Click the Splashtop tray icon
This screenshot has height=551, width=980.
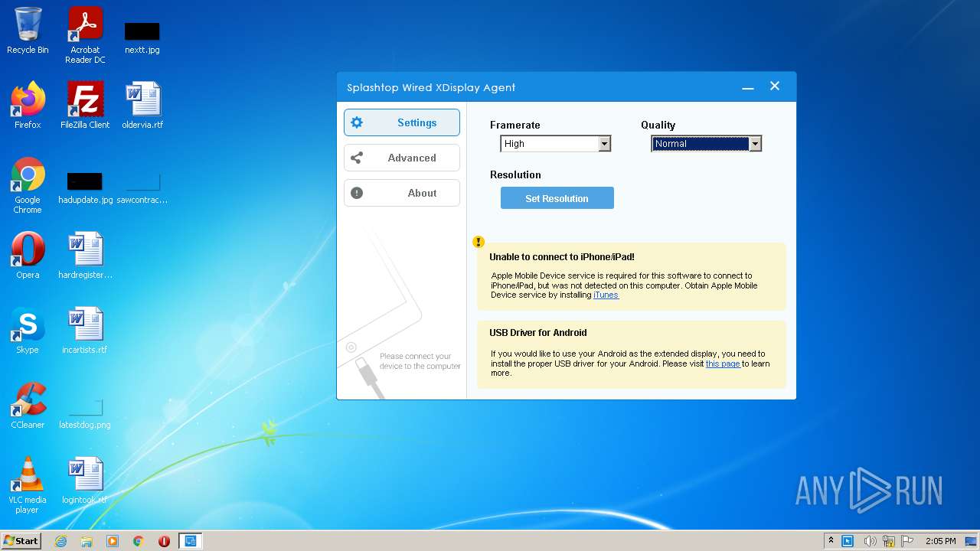point(848,541)
